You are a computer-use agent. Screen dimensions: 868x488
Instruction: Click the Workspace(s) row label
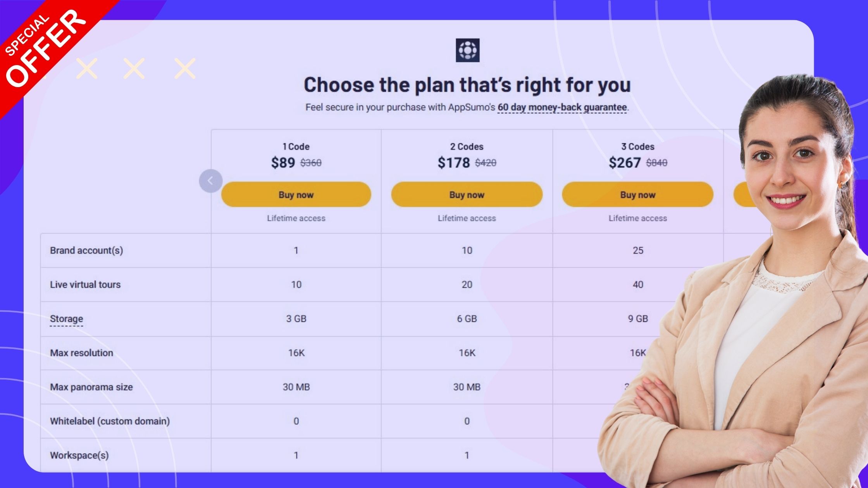pos(79,455)
